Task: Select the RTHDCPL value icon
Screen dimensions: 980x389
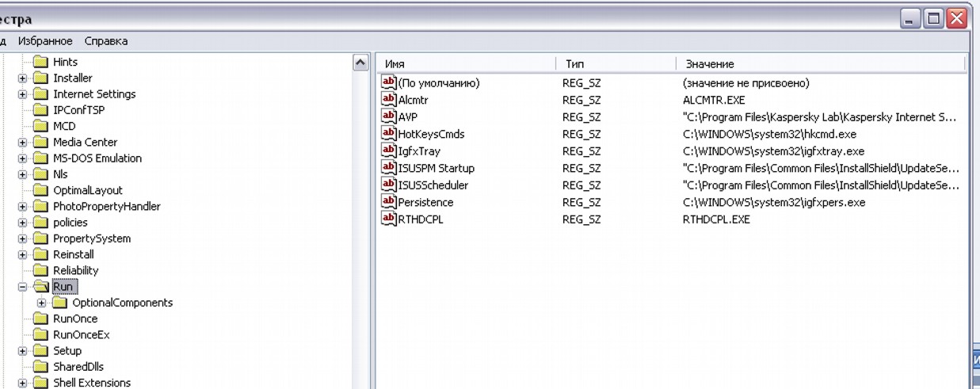Action: [x=388, y=219]
